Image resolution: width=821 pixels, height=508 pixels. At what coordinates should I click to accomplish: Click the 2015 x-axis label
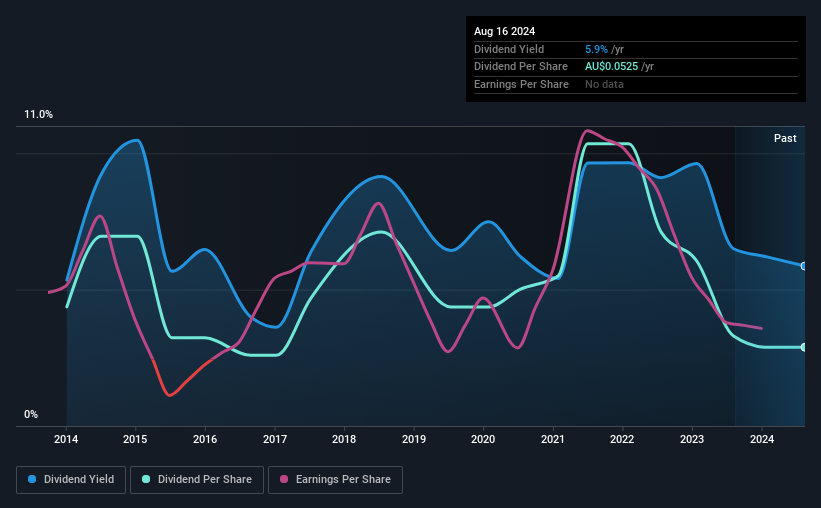click(135, 439)
